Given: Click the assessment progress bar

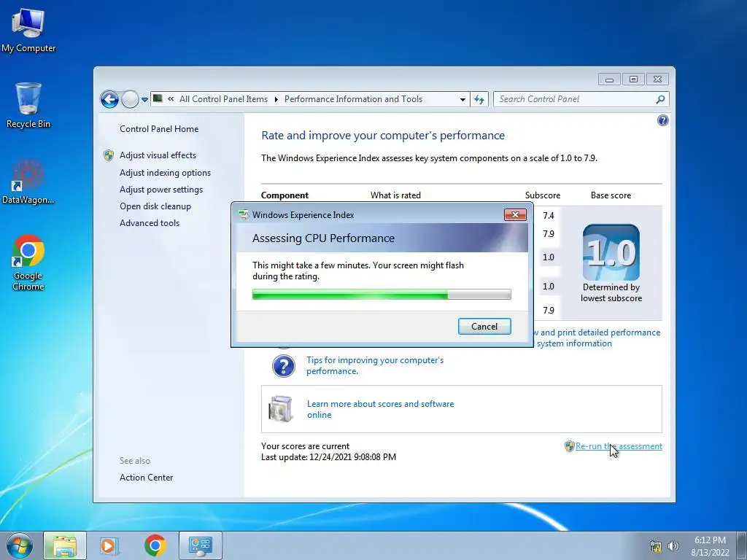Looking at the screenshot, I should click(x=382, y=295).
